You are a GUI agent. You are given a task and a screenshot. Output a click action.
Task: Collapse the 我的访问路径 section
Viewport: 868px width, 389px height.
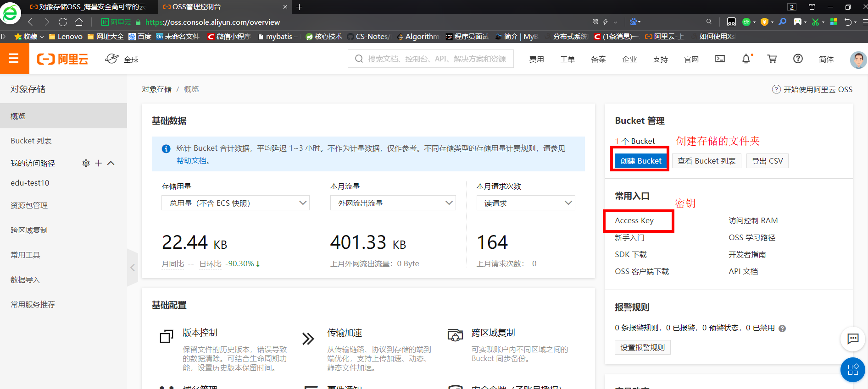click(x=111, y=163)
